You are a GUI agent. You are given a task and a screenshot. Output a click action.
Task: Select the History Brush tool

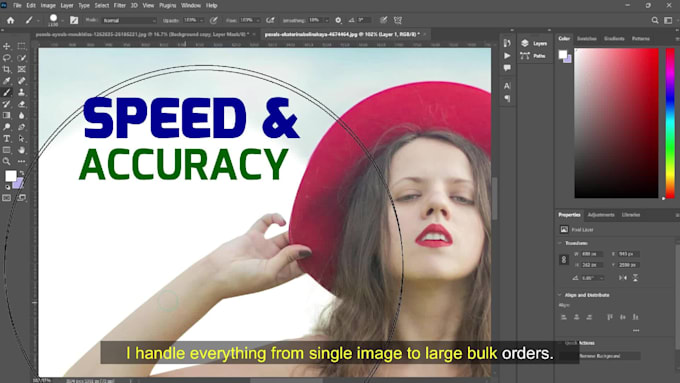tap(7, 104)
